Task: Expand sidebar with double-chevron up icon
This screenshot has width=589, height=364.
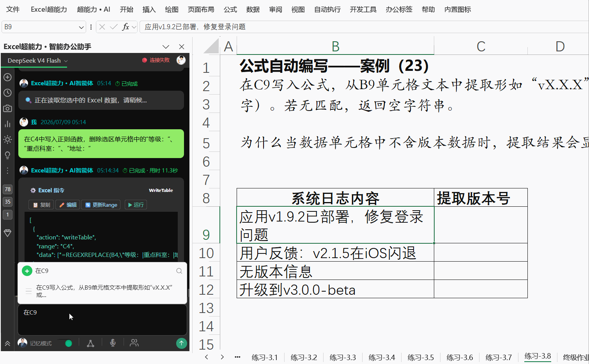Action: click(x=7, y=343)
